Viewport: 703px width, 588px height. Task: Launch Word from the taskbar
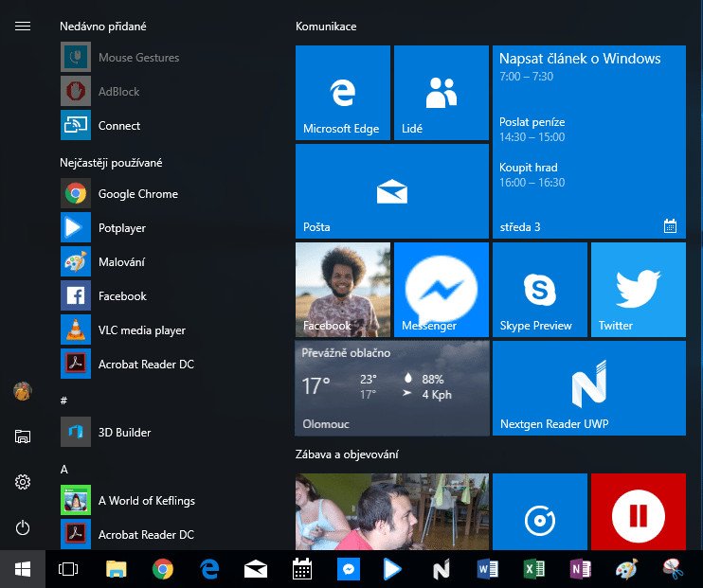[488, 569]
